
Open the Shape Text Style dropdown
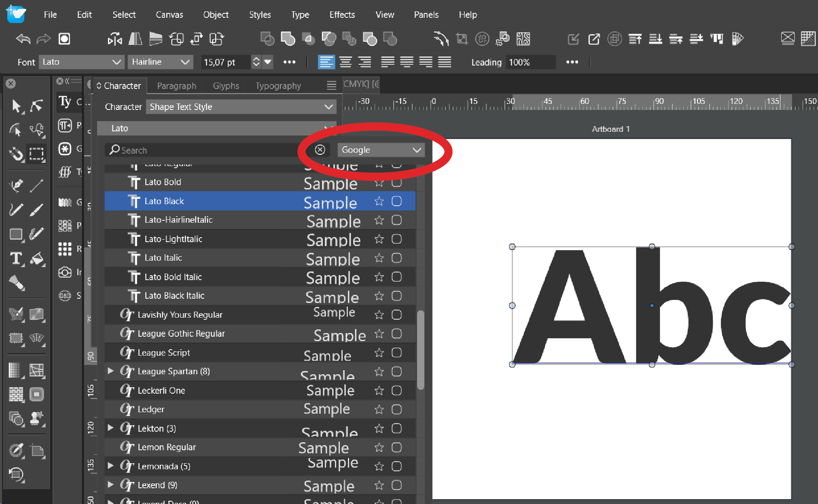(x=241, y=107)
